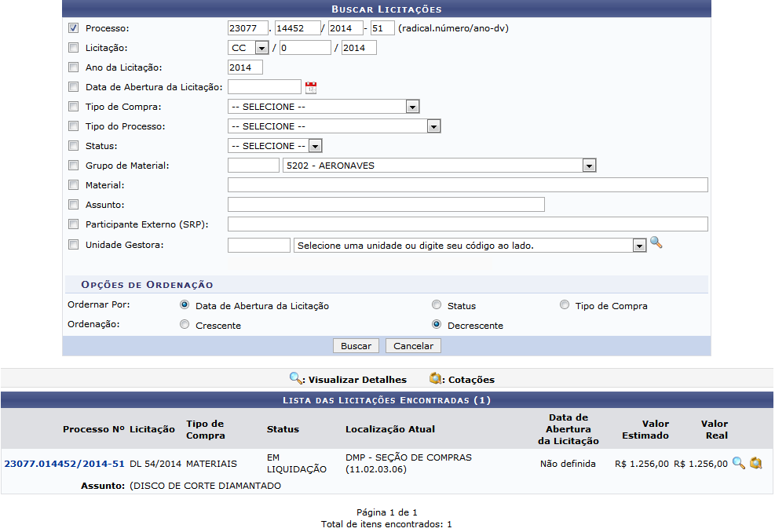Uncheck the Processo checkbox
The image size is (775, 532).
[74, 28]
